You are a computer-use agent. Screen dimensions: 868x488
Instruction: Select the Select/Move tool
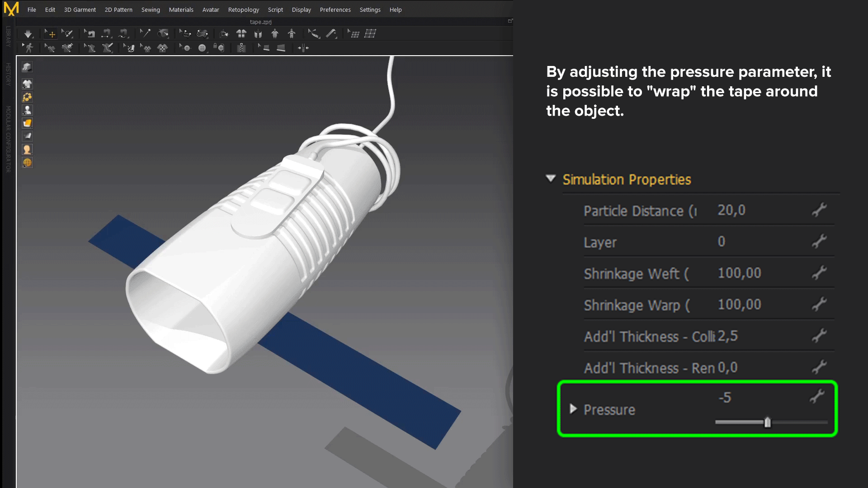[x=51, y=34]
